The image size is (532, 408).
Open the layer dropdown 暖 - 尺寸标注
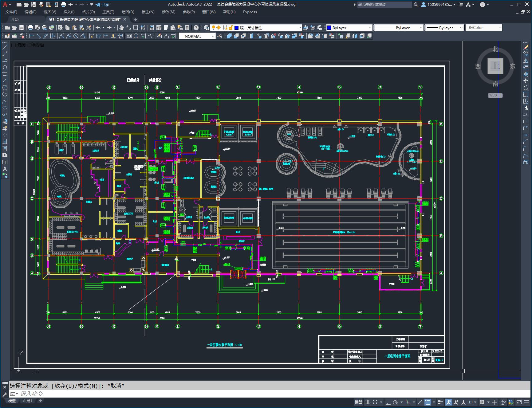tap(256, 28)
